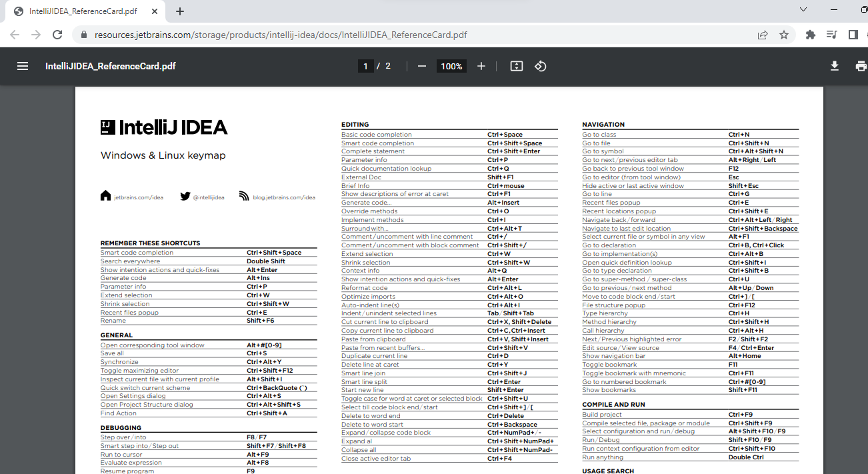Zoom out with the minus button

point(421,66)
